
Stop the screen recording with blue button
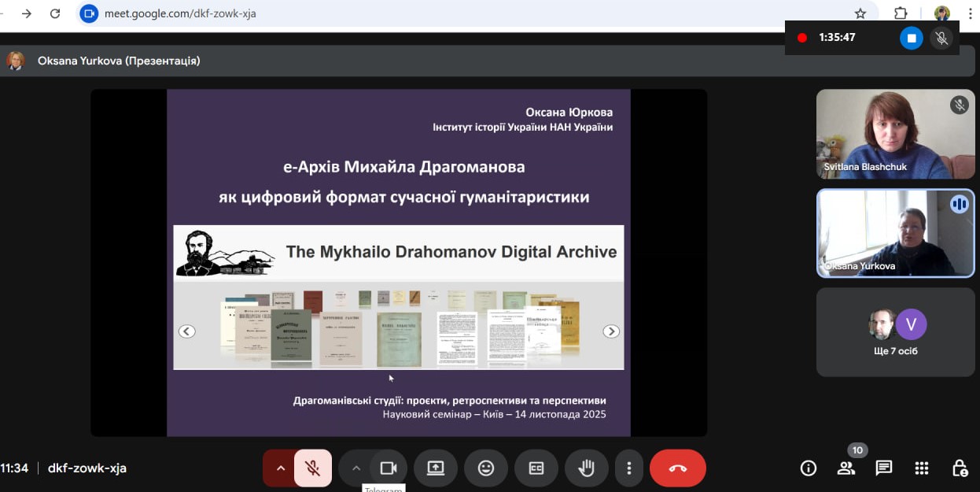[911, 38]
